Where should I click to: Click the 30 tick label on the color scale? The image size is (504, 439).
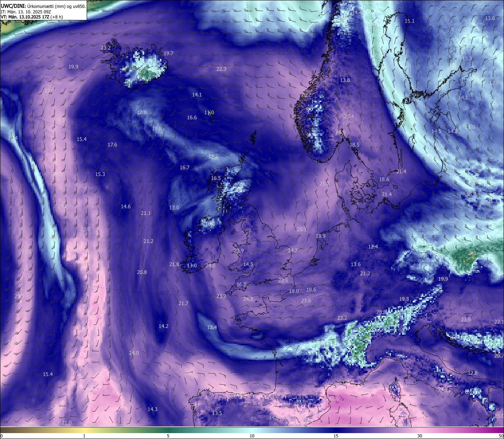420,436
